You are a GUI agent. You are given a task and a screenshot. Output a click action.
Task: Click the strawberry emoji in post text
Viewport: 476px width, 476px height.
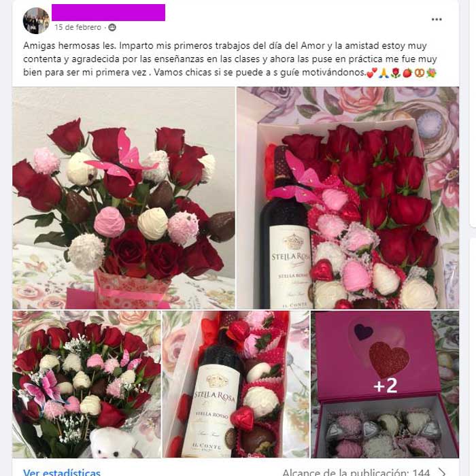point(407,73)
